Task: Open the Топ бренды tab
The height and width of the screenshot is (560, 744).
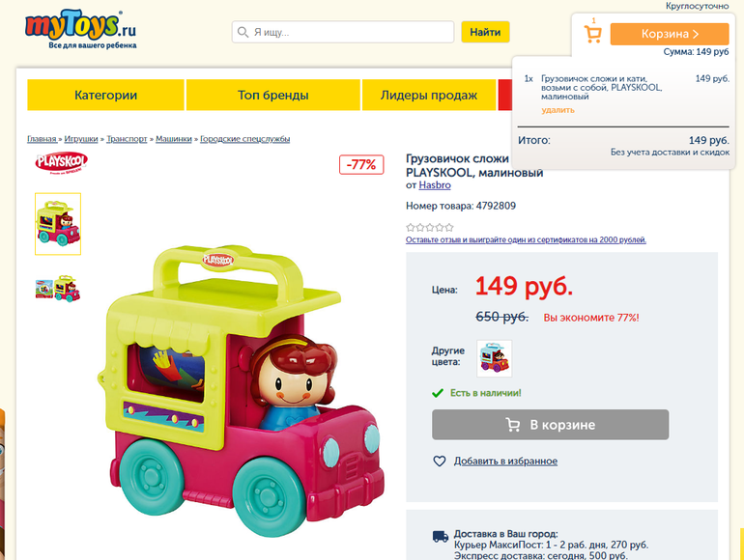Action: 273,95
